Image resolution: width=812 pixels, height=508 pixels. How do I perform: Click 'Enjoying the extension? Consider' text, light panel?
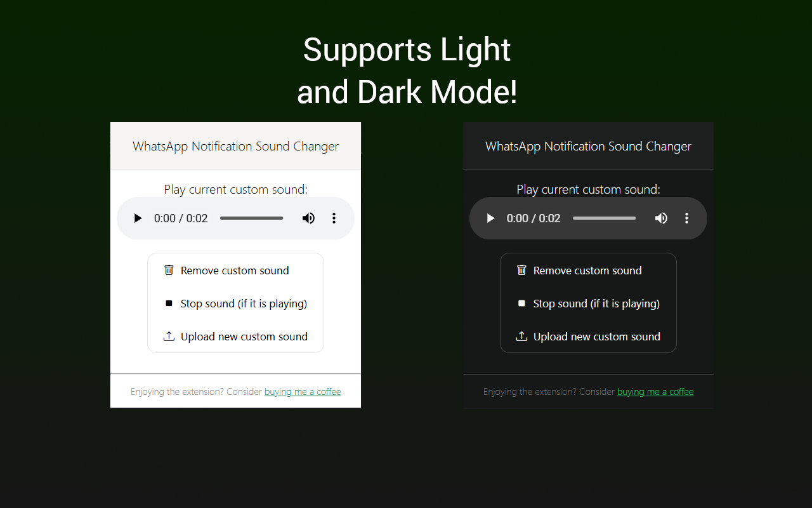pyautogui.click(x=197, y=392)
